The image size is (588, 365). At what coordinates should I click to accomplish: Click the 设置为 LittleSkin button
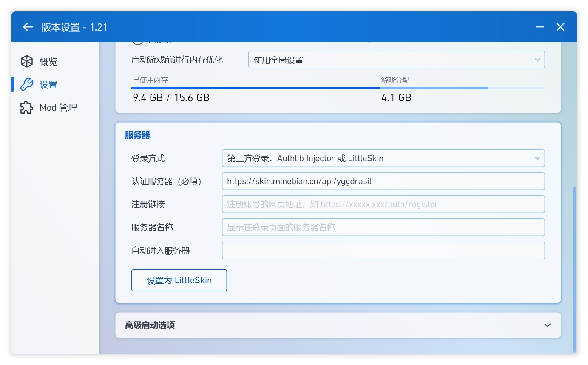coord(179,280)
